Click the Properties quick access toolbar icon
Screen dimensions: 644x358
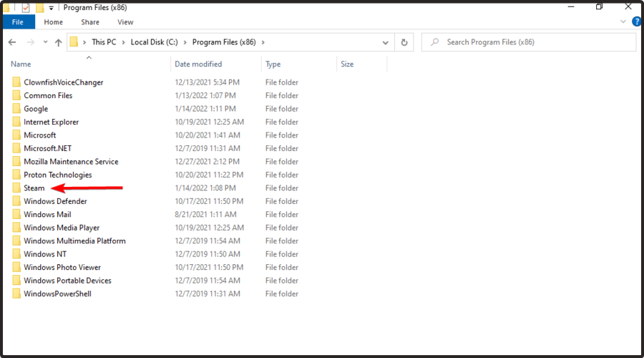click(26, 7)
